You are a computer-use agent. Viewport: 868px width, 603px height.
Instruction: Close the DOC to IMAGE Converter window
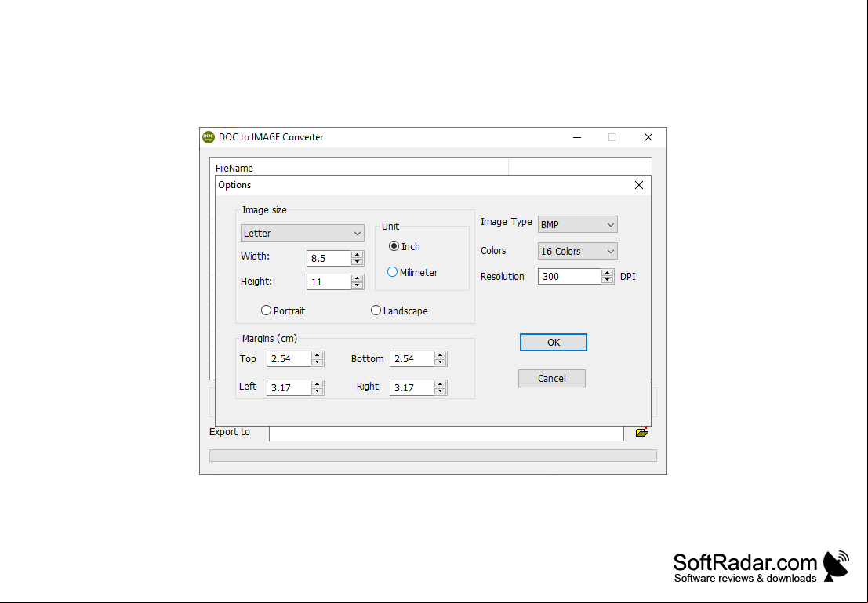[x=648, y=137]
